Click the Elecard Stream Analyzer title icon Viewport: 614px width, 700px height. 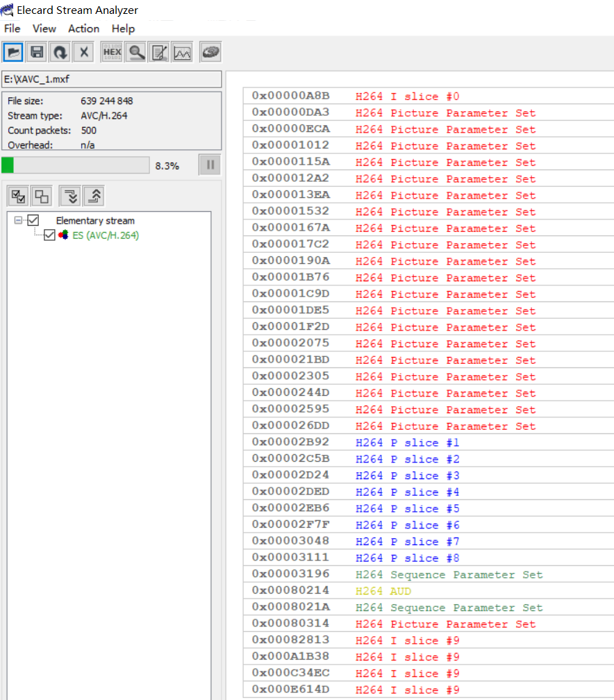(7, 10)
